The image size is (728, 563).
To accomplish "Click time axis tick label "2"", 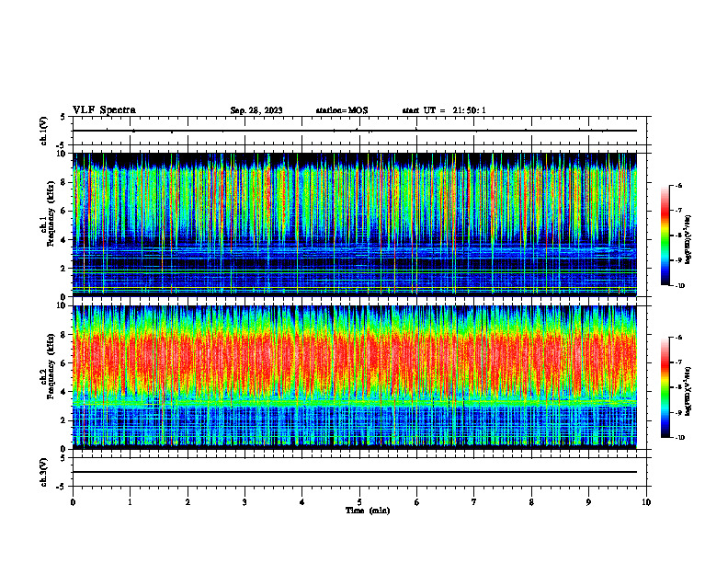I will (188, 502).
